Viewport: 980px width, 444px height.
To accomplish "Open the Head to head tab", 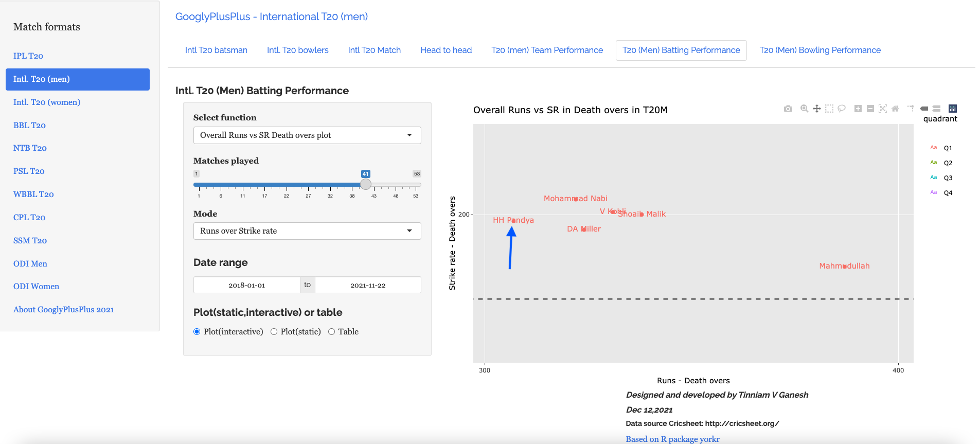I will click(x=446, y=50).
